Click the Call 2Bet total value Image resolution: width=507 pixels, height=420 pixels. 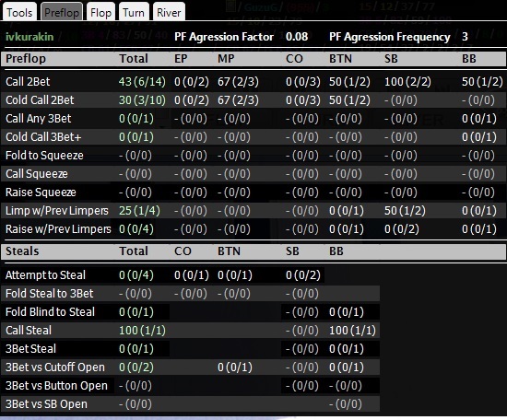tap(142, 81)
